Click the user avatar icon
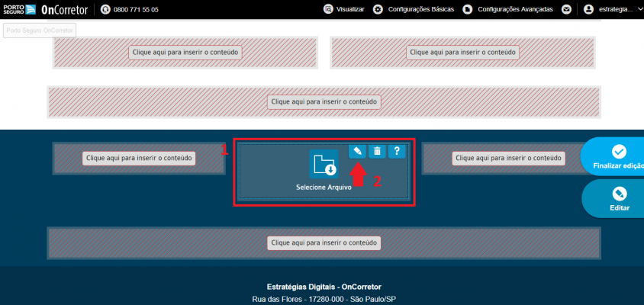The width and height of the screenshot is (644, 305). tap(589, 9)
